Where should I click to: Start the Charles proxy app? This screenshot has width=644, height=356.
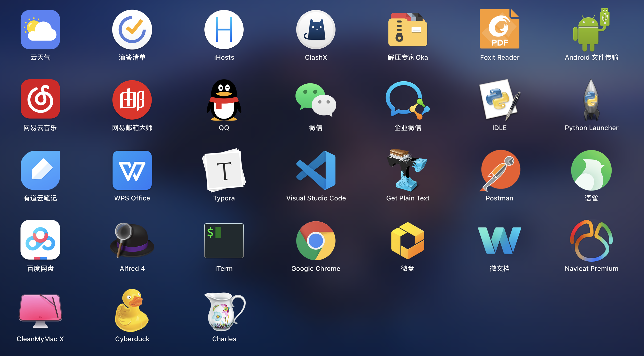224,311
